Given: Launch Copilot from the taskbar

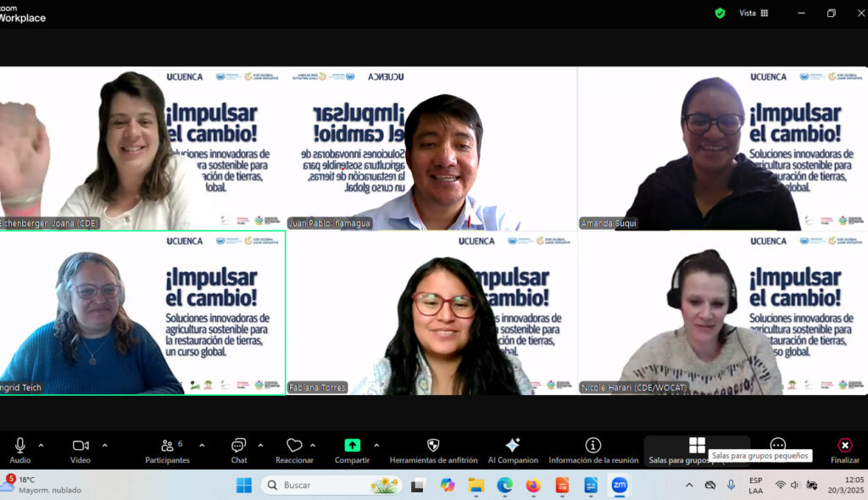Looking at the screenshot, I should pos(448,486).
